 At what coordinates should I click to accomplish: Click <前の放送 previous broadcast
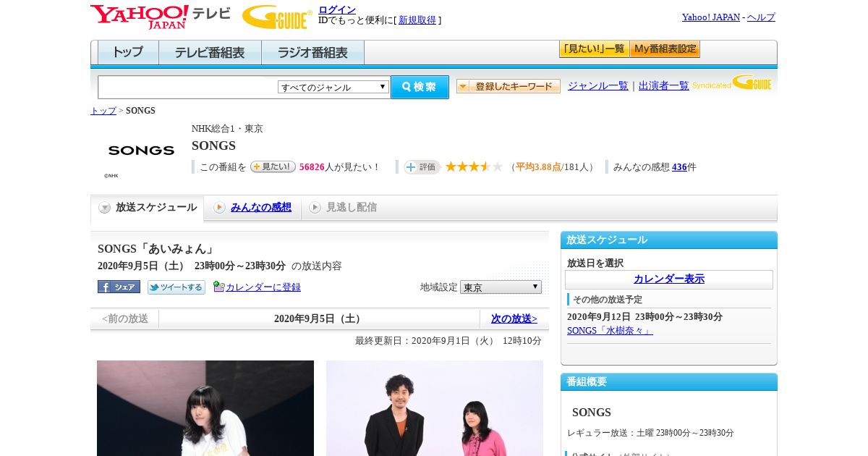pos(124,319)
